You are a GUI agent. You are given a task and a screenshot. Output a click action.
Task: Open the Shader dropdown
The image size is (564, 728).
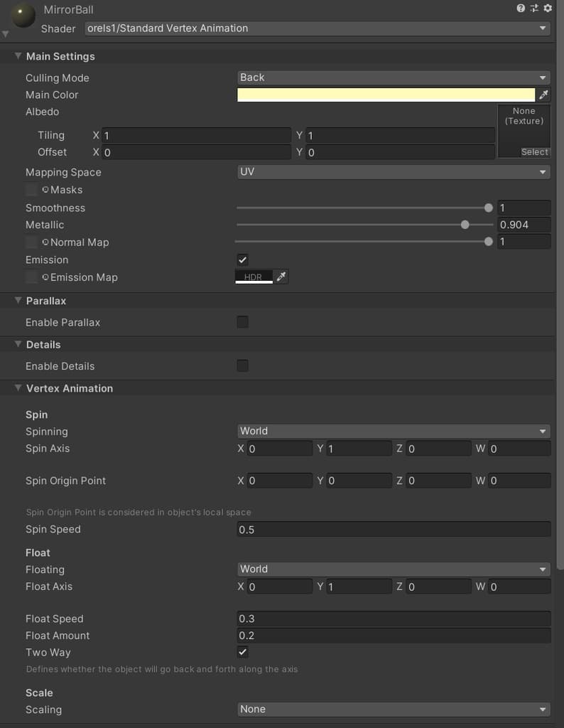click(x=317, y=28)
